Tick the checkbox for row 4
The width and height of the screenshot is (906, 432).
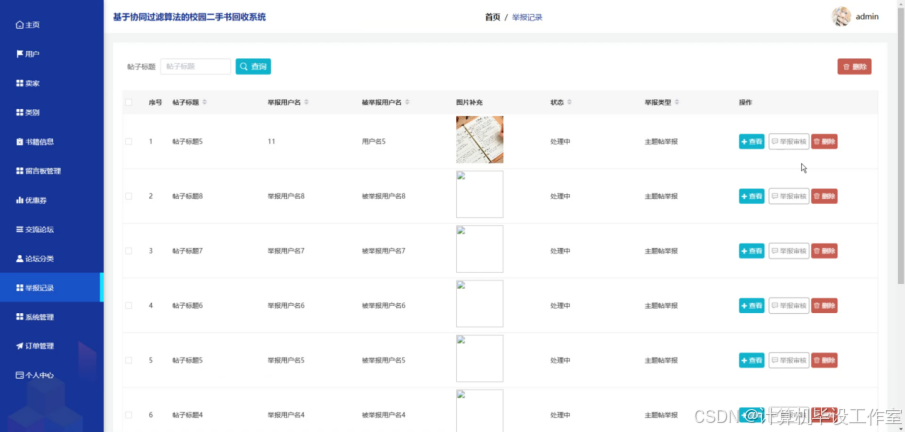[x=128, y=306]
